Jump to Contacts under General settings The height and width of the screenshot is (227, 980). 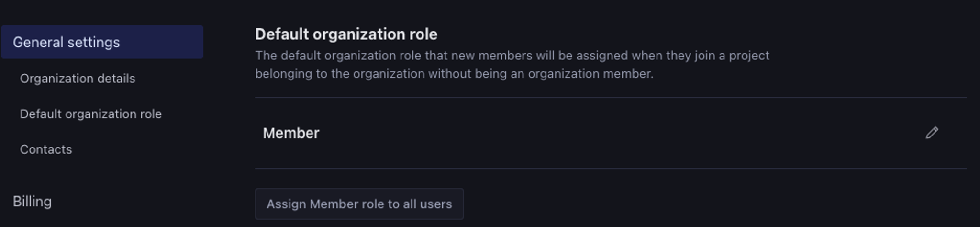46,149
